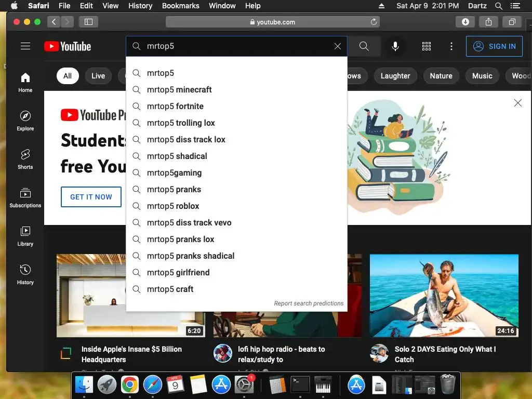This screenshot has width=532, height=399.
Task: Open the Safari Share button
Action: tap(488, 22)
